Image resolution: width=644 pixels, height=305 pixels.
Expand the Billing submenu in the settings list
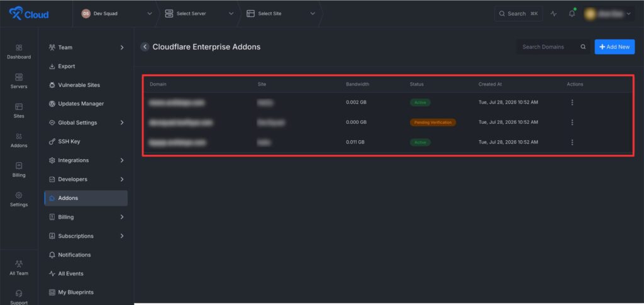tap(122, 217)
